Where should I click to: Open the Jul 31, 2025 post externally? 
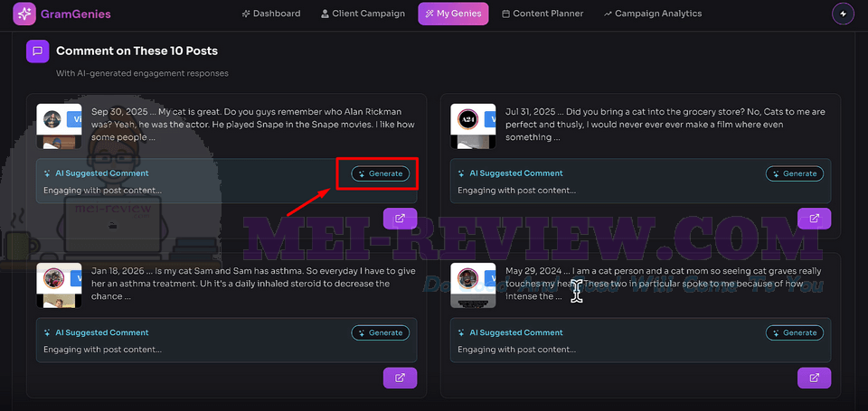(814, 219)
